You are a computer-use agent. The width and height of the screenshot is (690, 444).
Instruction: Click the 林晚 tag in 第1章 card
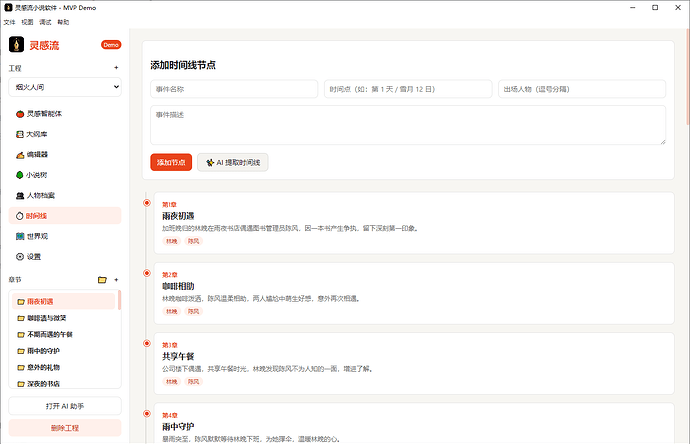coord(172,241)
